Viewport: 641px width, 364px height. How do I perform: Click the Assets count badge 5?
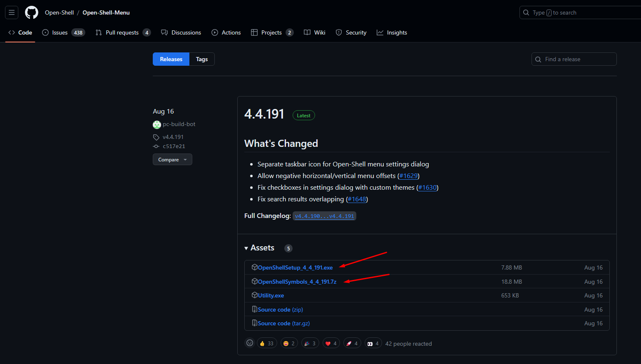[x=288, y=248]
